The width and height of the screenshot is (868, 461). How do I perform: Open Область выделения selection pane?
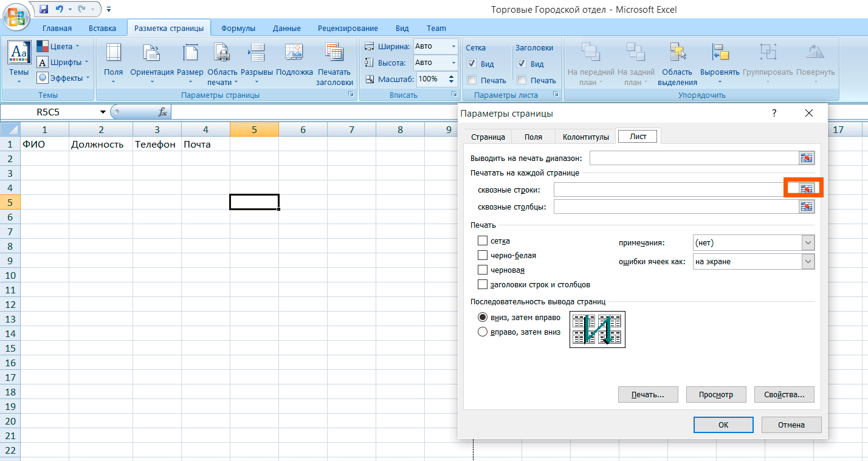point(677,63)
